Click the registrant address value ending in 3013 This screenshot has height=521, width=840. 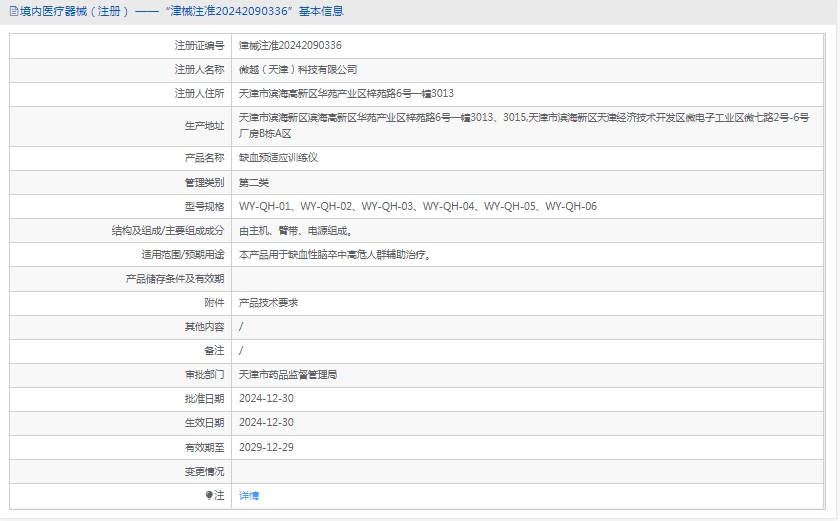click(346, 93)
